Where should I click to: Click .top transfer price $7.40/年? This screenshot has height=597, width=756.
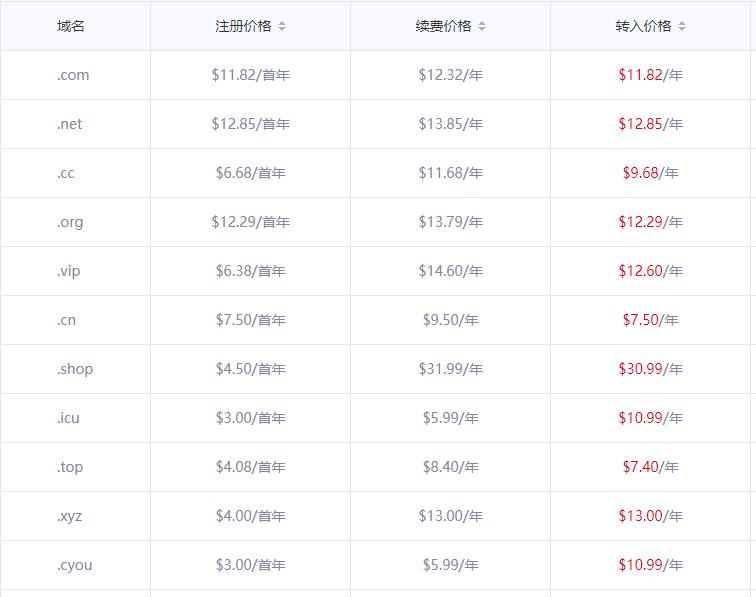pos(650,467)
